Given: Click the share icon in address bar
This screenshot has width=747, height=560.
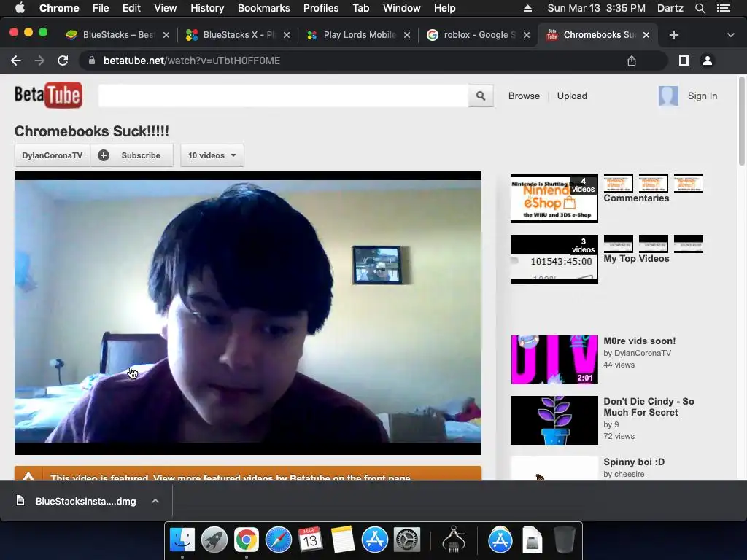Looking at the screenshot, I should point(631,61).
